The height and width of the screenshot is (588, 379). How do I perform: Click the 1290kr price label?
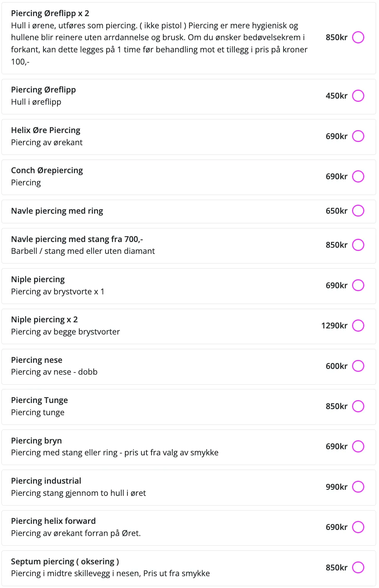pyautogui.click(x=334, y=326)
